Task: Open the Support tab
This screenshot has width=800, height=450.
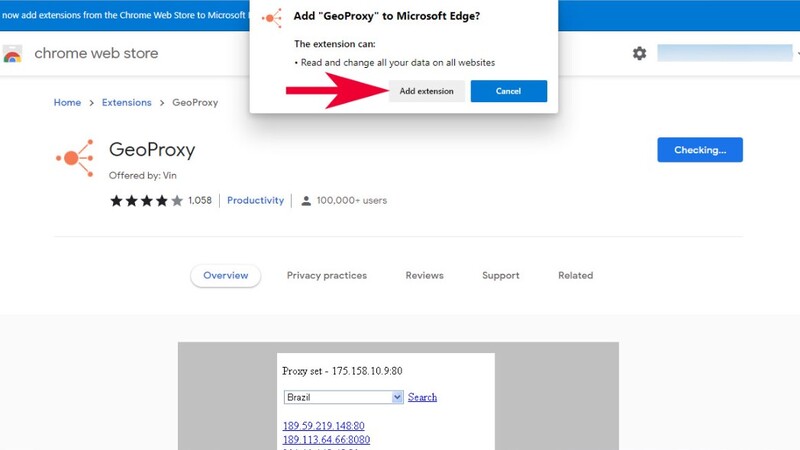Action: [x=501, y=276]
